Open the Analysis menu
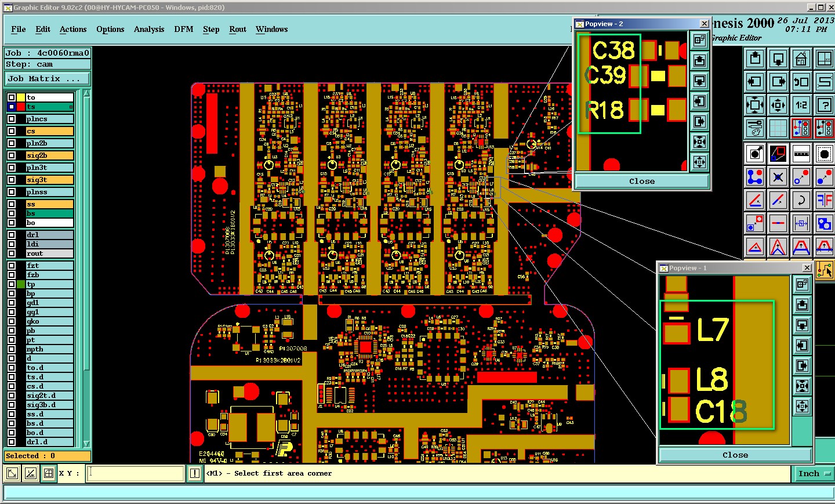Screen dimensions: 835x504 tap(149, 29)
